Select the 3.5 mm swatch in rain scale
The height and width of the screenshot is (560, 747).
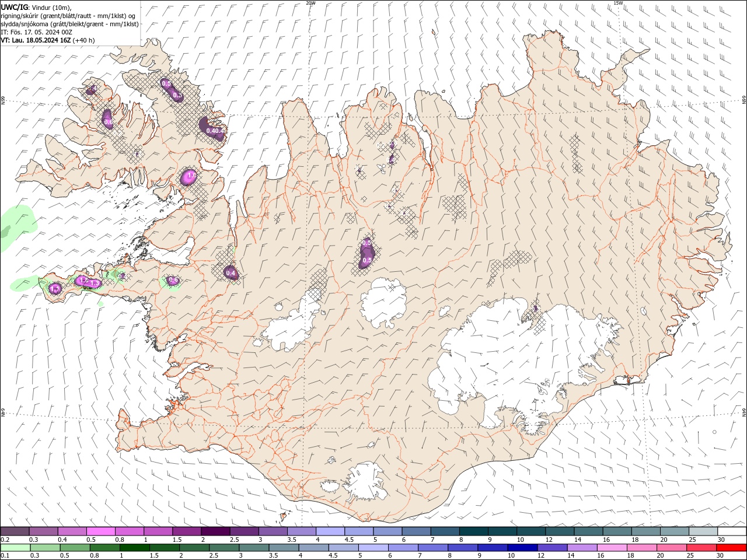[x=284, y=548]
